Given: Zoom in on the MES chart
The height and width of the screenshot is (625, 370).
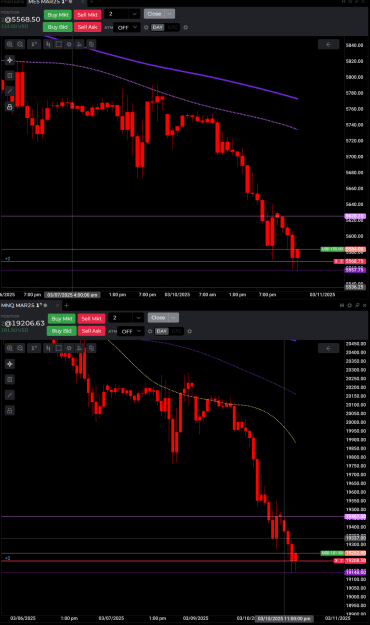Looking at the screenshot, I should coord(10,44).
